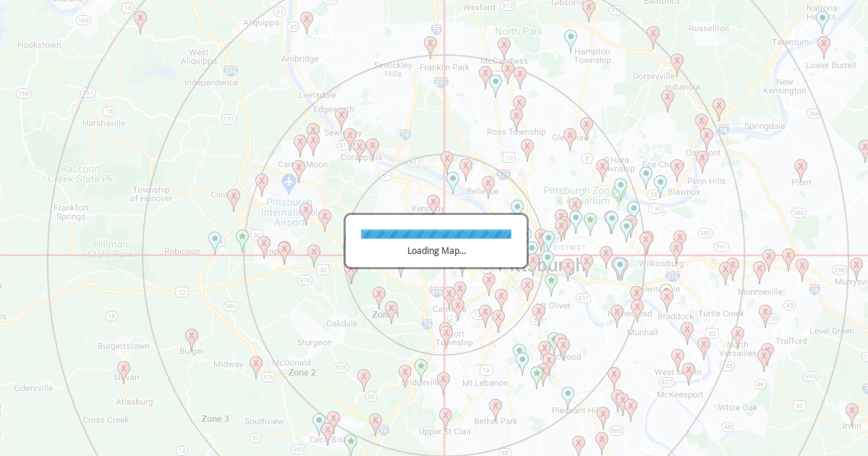Click the teal marker above Blawnox
The width and height of the screenshot is (868, 456).
coord(660,183)
